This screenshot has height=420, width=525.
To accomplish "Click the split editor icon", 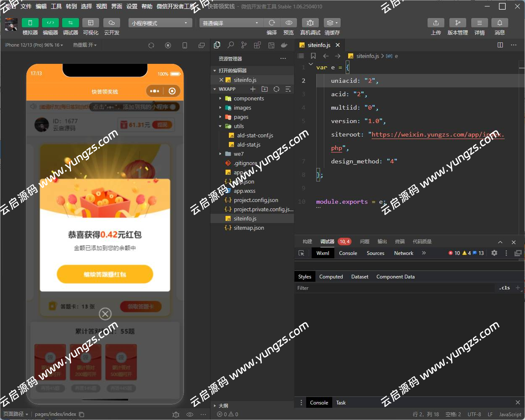I will tap(500, 45).
